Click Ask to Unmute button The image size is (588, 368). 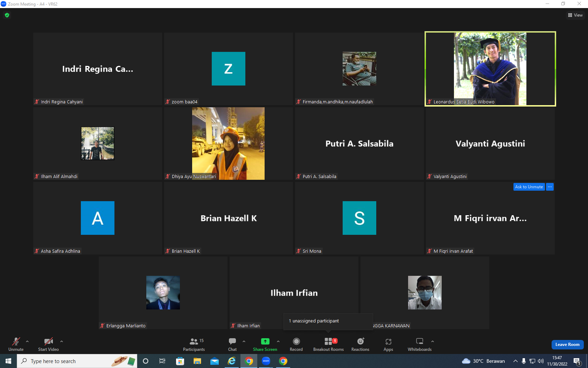coord(529,187)
